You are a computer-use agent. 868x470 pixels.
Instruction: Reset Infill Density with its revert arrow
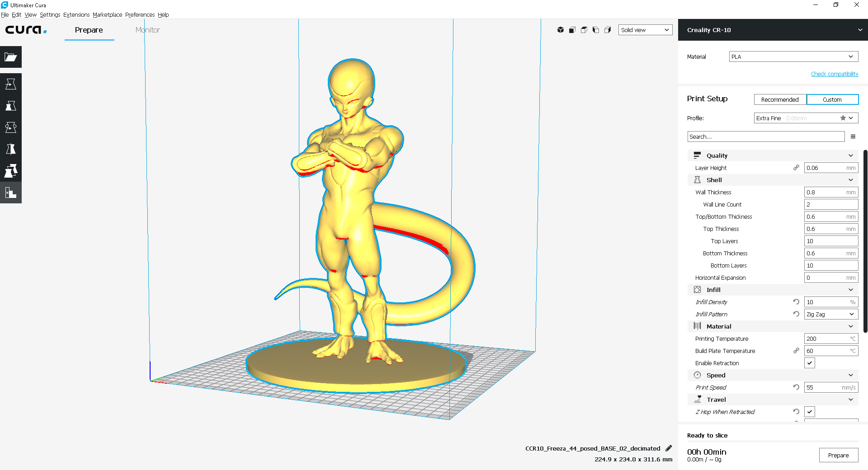click(x=796, y=302)
